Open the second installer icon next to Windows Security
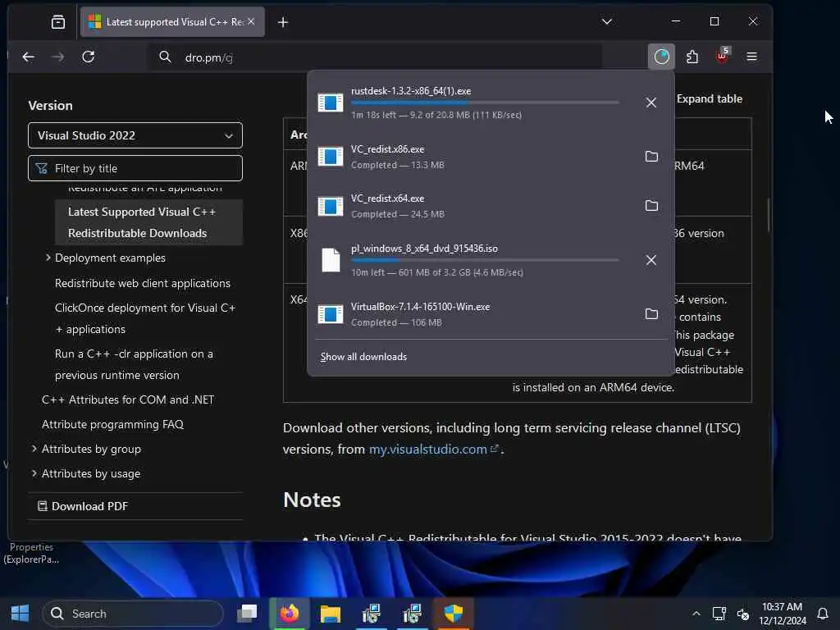Screen dimensions: 840x630 coord(412,613)
